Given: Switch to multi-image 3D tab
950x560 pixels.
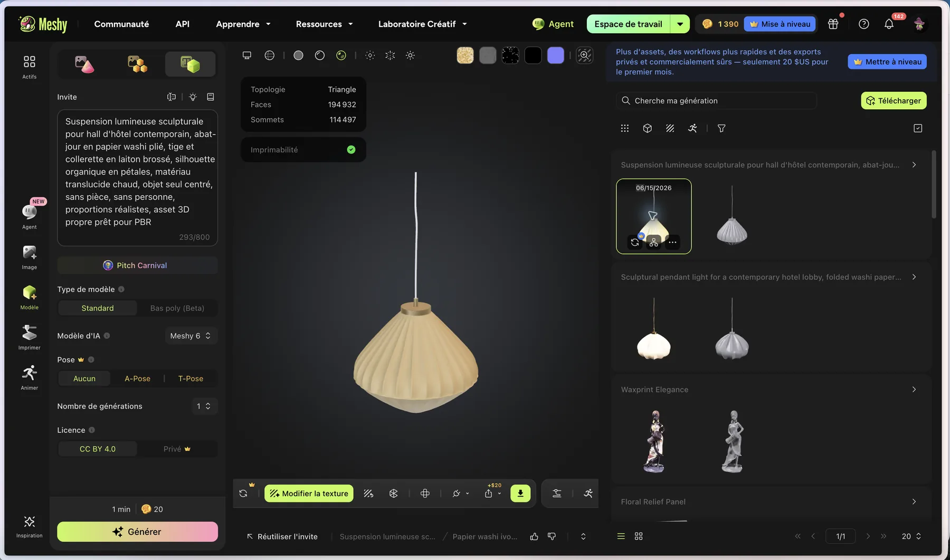Looking at the screenshot, I should 137,64.
